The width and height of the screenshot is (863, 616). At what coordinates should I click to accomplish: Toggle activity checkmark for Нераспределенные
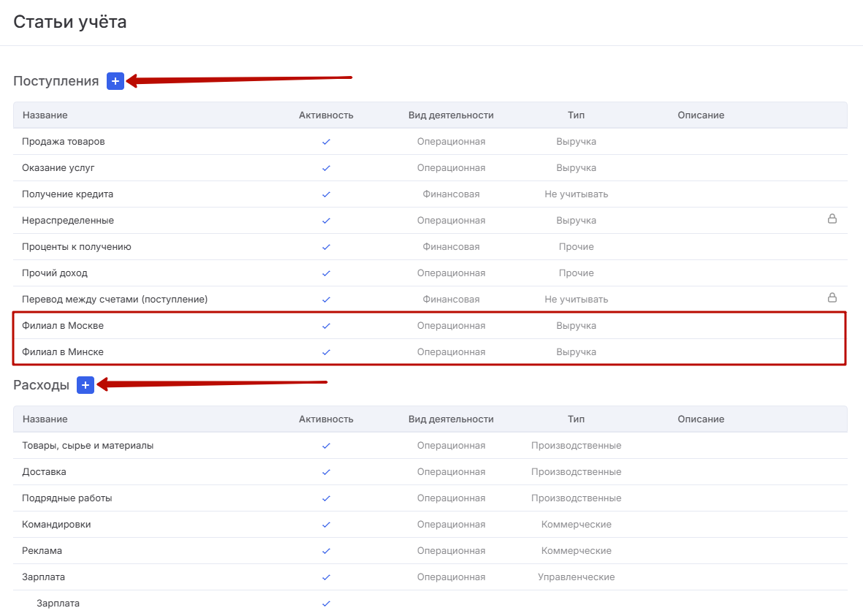point(326,221)
